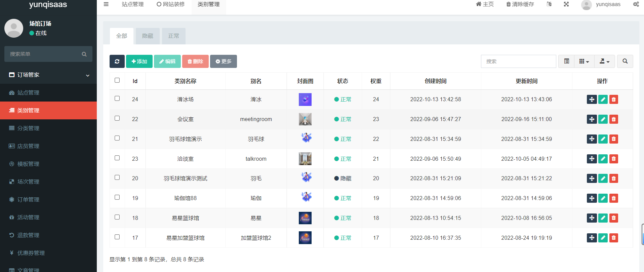The image size is (644, 272).
Task: Open 店员管理 in the sidebar
Action: [x=48, y=146]
